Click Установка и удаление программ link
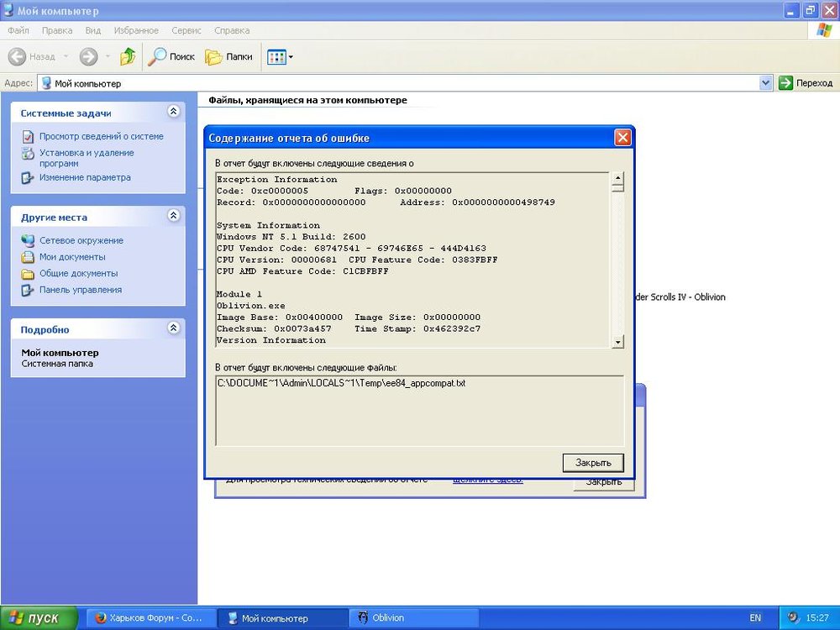Viewport: 840px width, 630px height. coord(87,158)
